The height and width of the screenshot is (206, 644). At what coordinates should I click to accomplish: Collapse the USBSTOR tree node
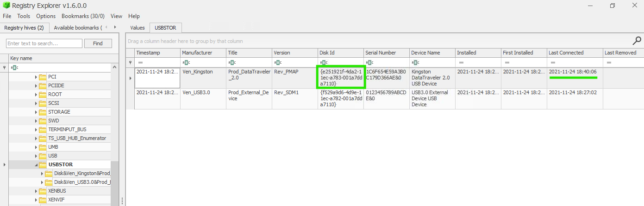click(x=36, y=165)
